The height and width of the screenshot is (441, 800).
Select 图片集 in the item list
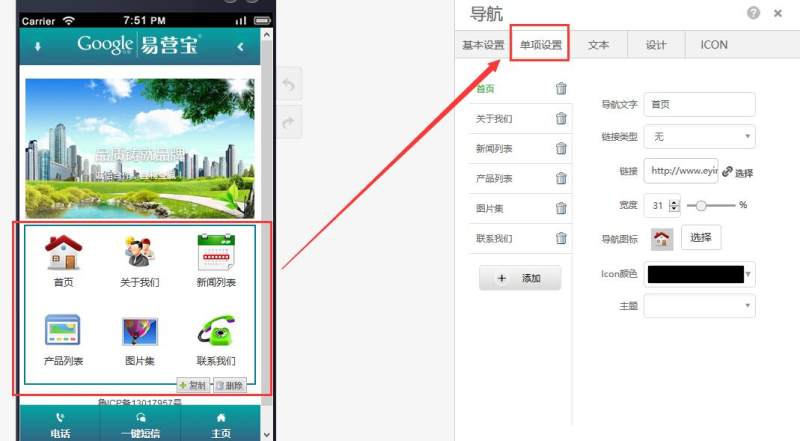click(x=489, y=208)
